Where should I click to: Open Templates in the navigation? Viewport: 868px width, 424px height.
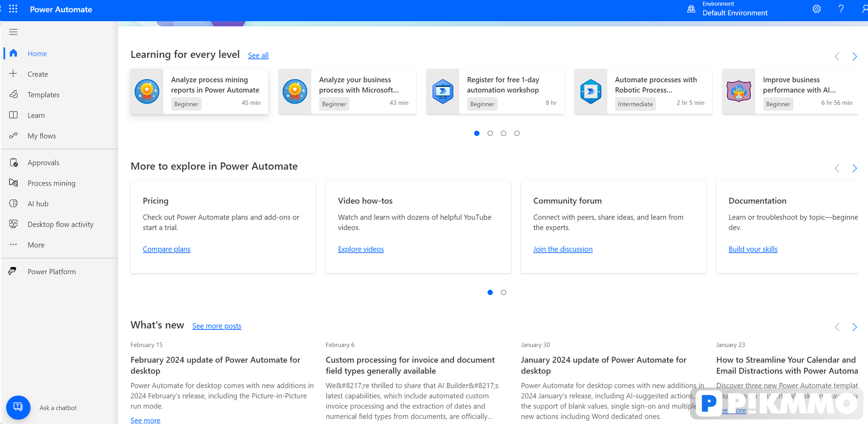(43, 95)
